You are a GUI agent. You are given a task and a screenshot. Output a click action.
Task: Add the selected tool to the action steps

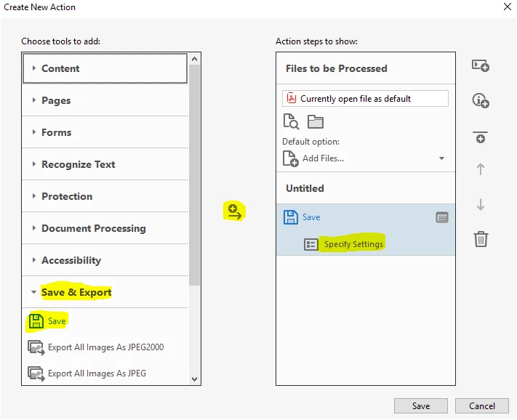234,211
